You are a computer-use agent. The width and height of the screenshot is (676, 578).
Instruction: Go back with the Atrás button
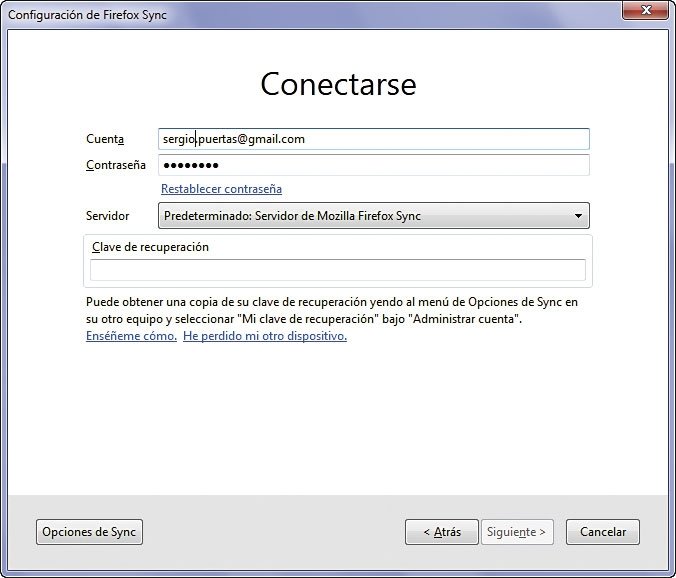[442, 532]
